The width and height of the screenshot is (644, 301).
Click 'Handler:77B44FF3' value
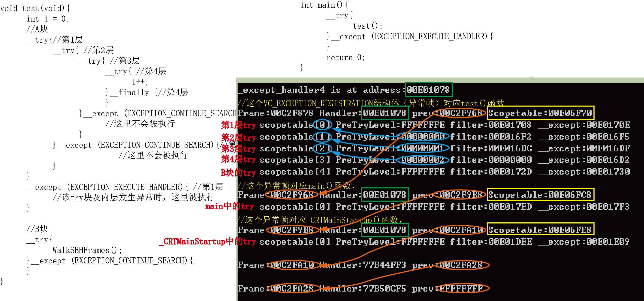click(363, 265)
